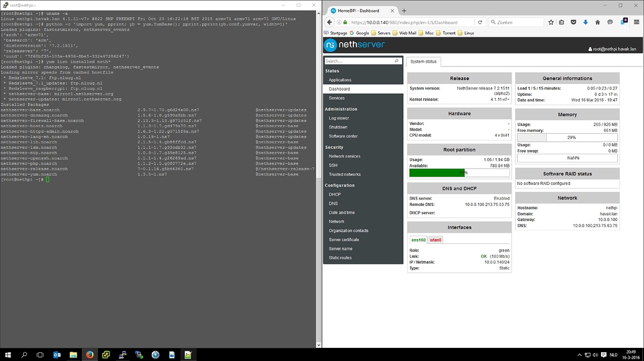This screenshot has height=361, width=644.
Task: Bookmark this page with the star icon
Action: coord(551,22)
